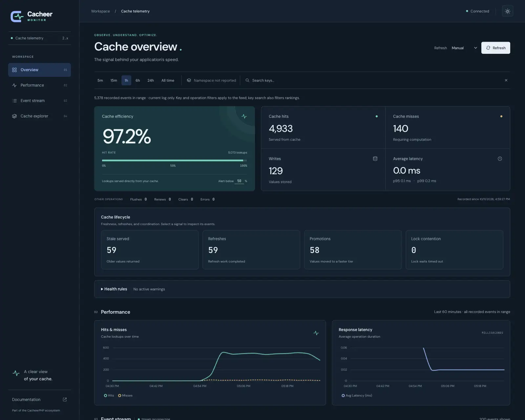This screenshot has width=525, height=420.
Task: Click the pulse icon on Cache efficiency card
Action: point(244,116)
